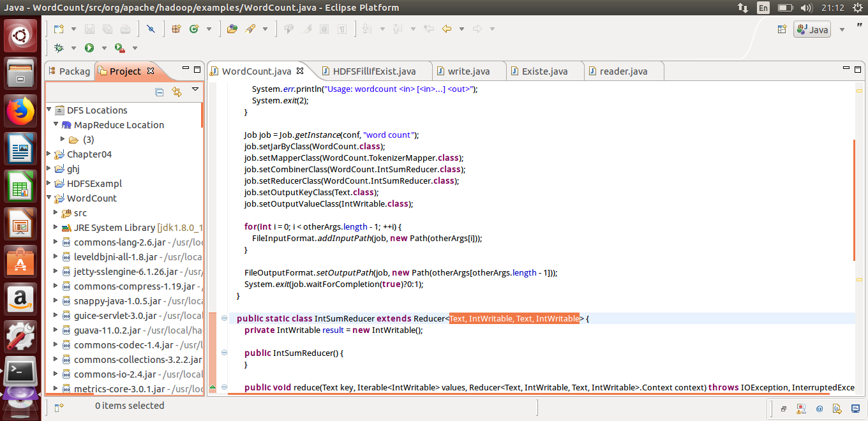868x421 pixels.
Task: Click the yellow warning marker in overview ruler
Action: click(859, 91)
